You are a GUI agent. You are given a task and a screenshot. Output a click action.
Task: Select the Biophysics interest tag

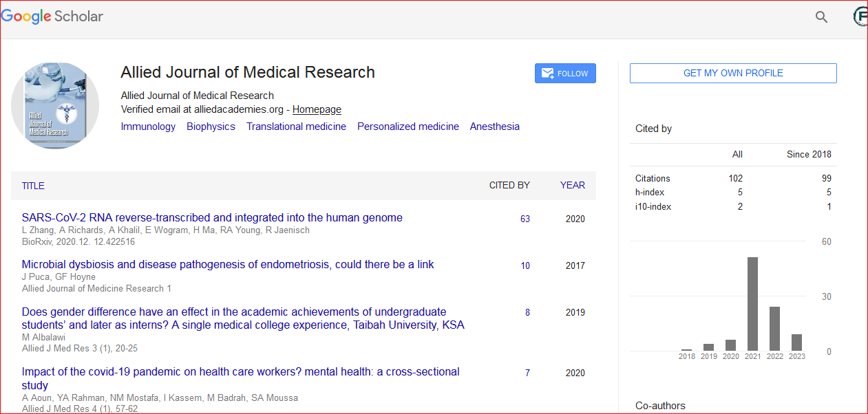[211, 127]
